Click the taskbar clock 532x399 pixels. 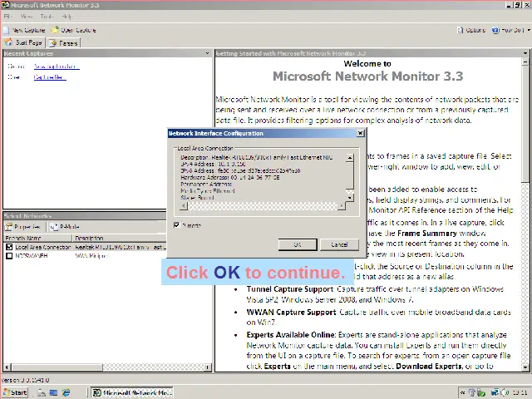[x=520, y=392]
